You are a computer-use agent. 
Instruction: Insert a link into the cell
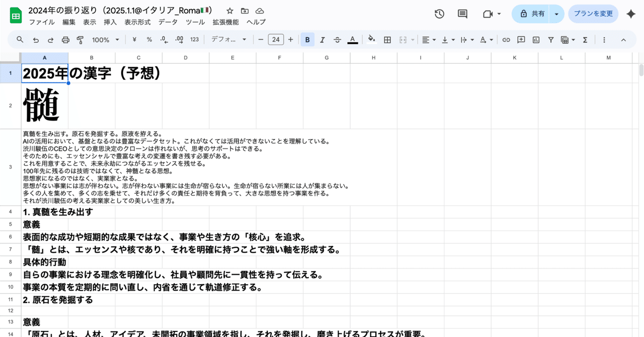click(506, 39)
